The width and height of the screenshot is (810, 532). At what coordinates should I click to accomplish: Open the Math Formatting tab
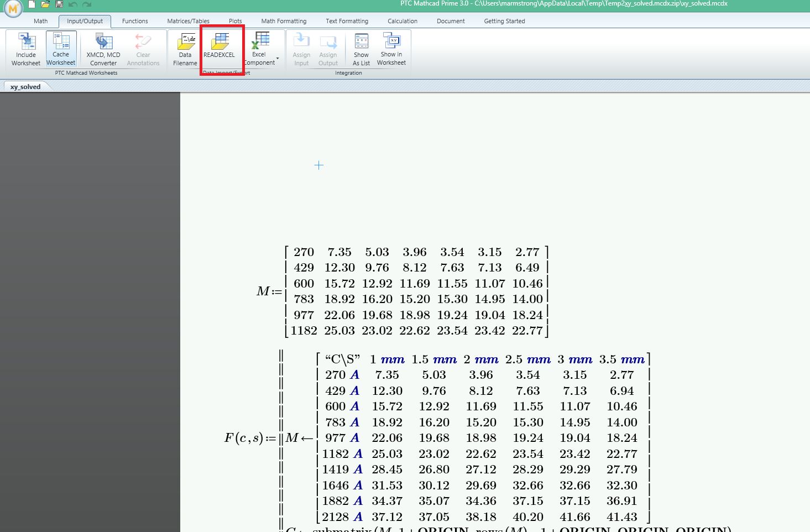click(284, 21)
